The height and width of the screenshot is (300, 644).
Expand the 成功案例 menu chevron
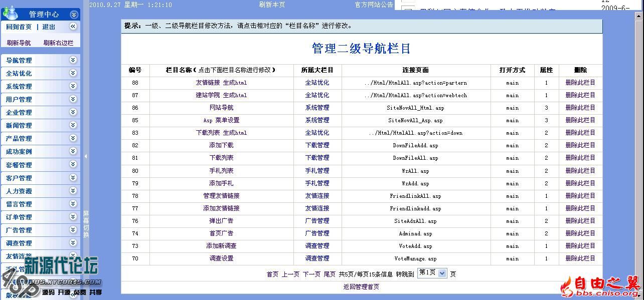(73, 151)
